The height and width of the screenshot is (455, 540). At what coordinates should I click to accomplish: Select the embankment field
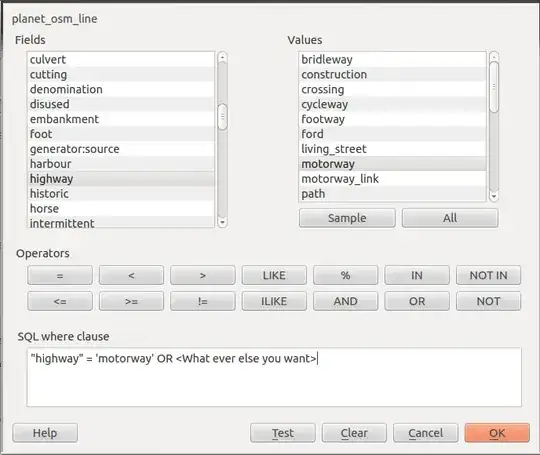coord(121,119)
